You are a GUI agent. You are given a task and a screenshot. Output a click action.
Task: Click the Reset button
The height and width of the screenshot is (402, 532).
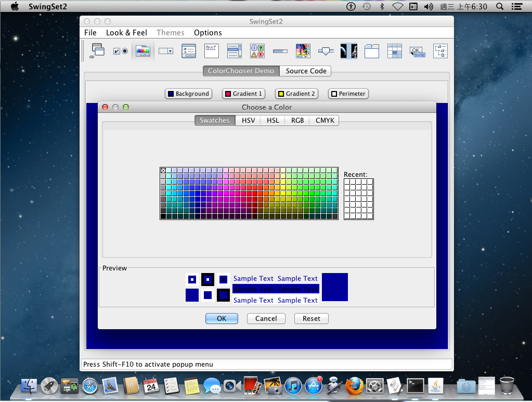pos(311,318)
